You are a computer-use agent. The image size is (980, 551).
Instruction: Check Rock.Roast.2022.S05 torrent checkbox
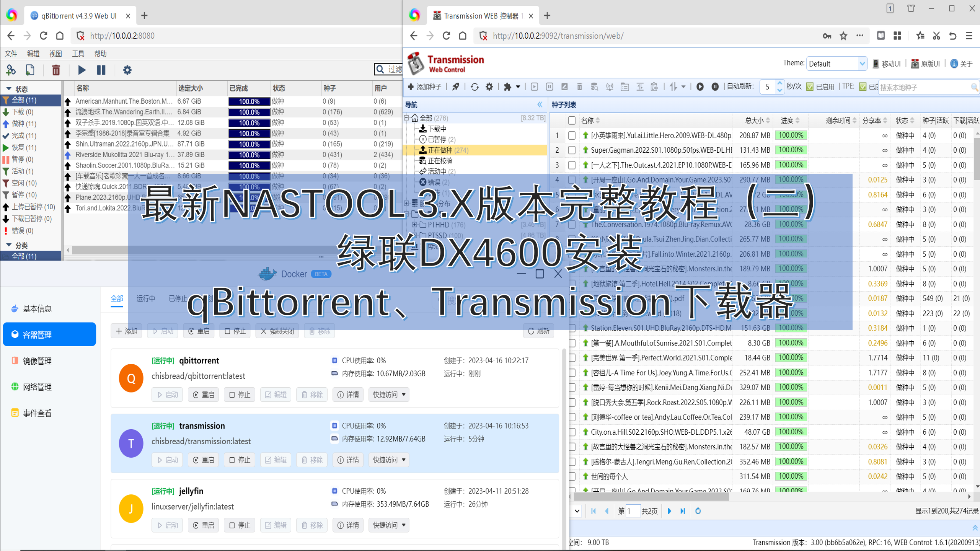click(572, 402)
